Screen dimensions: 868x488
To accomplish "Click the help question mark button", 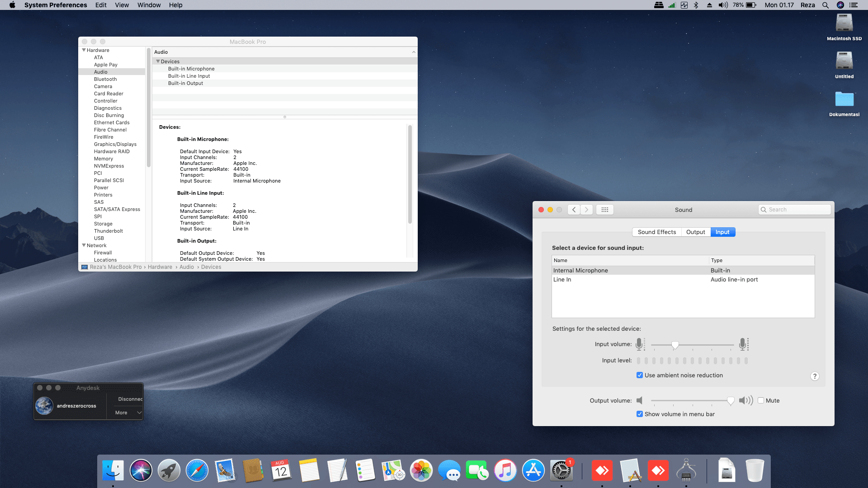I will tap(814, 376).
